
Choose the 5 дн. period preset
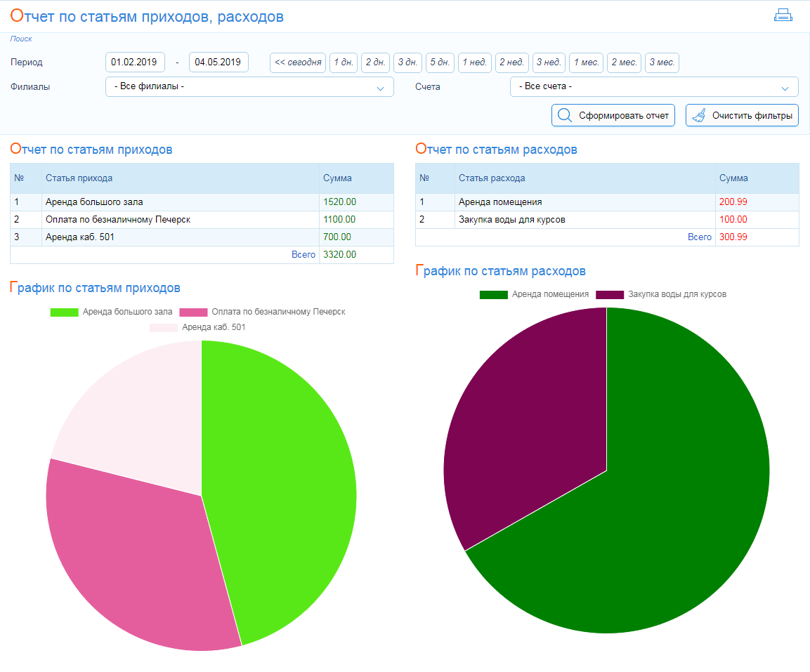pyautogui.click(x=440, y=62)
